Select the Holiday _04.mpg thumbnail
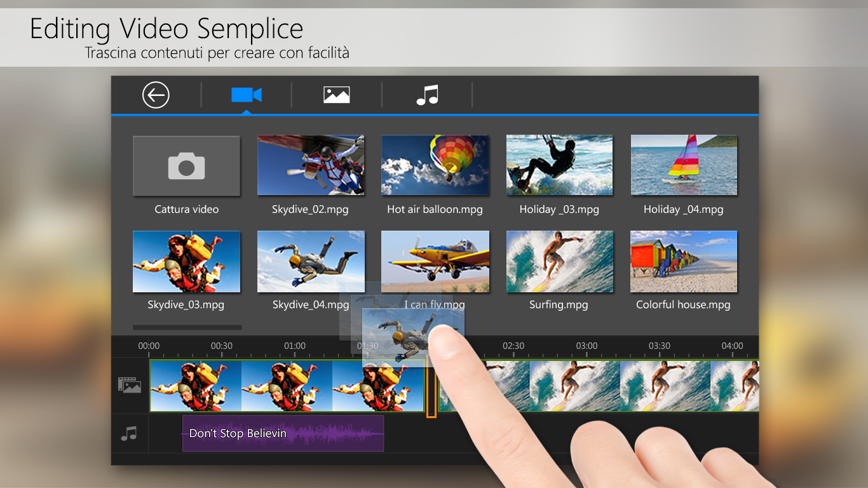Image resolution: width=868 pixels, height=488 pixels. point(684,165)
